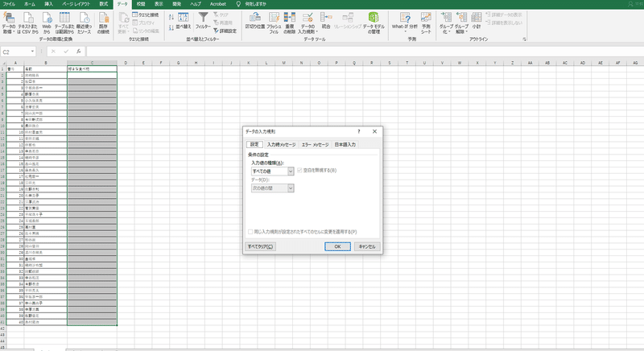Click グループ解除 icon
The width and height of the screenshot is (644, 351).
pos(461,23)
